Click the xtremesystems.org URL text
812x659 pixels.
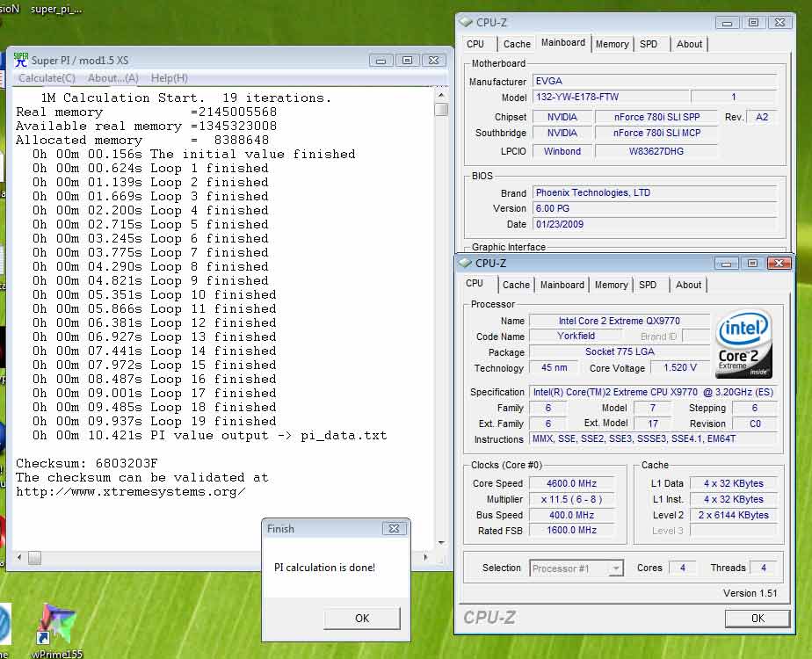(130, 492)
